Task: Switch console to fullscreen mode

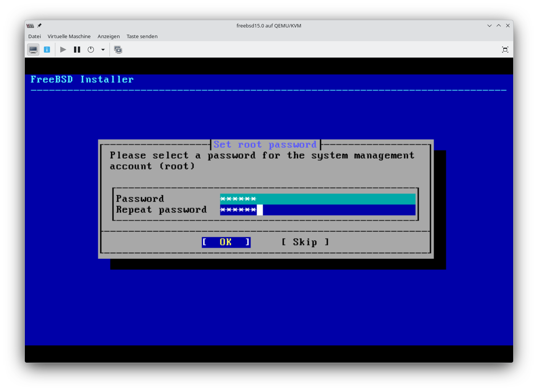Action: click(x=505, y=50)
